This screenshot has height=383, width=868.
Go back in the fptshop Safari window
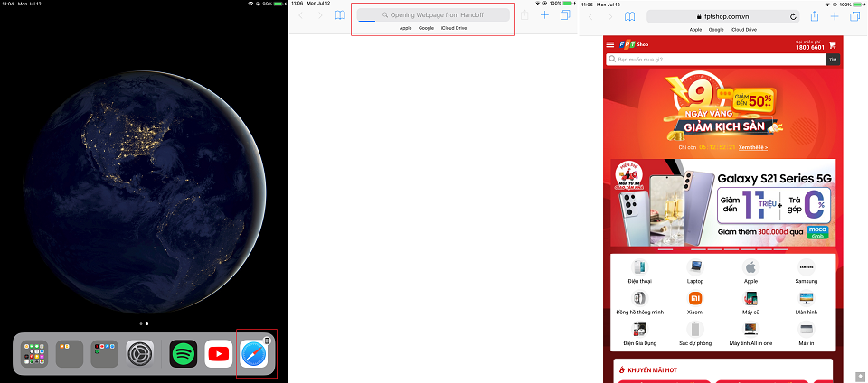coord(590,16)
